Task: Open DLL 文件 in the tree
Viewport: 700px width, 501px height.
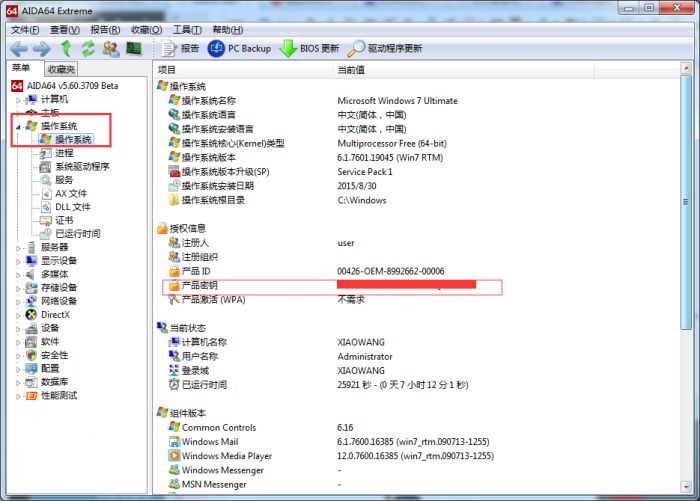Action: 73,207
